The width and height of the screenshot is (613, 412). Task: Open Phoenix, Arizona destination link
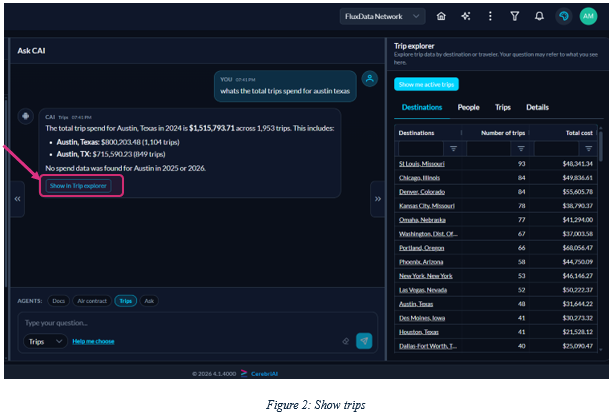[421, 262]
